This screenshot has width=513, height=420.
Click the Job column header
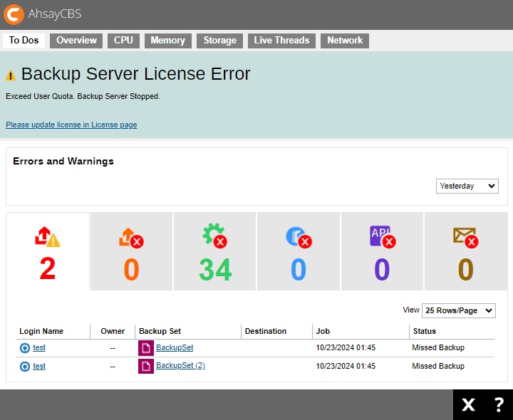[x=323, y=331]
